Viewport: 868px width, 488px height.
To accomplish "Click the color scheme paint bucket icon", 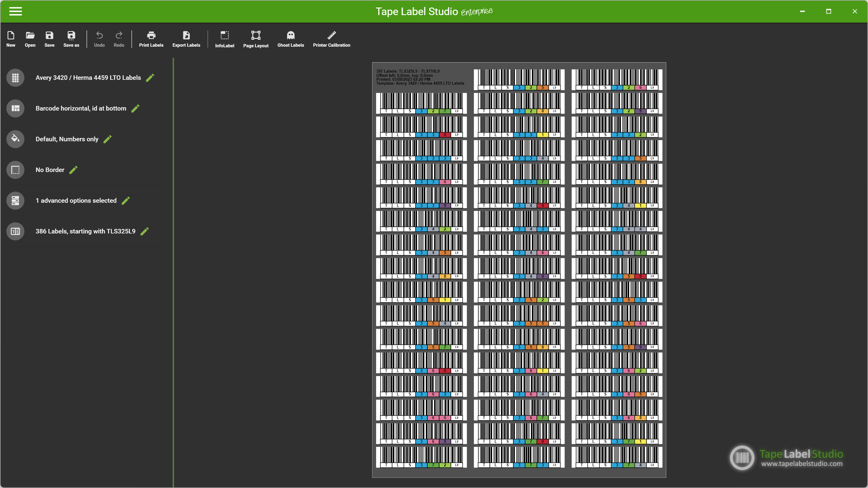I will pyautogui.click(x=15, y=139).
